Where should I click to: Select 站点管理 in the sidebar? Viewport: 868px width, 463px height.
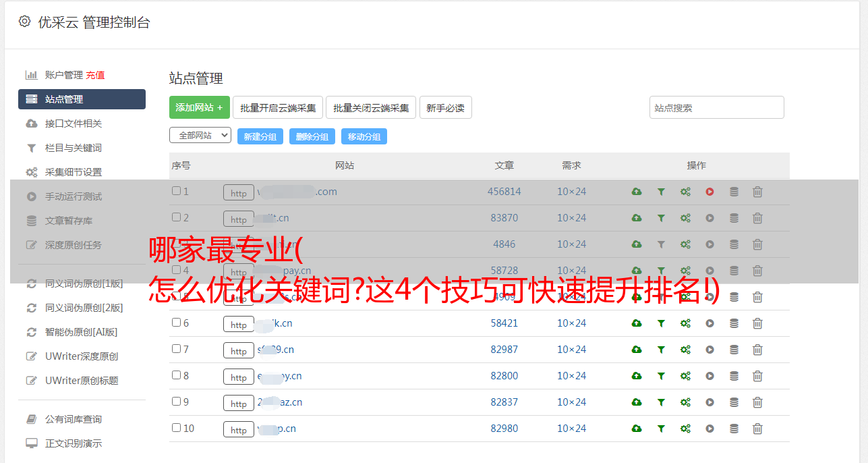(82, 99)
